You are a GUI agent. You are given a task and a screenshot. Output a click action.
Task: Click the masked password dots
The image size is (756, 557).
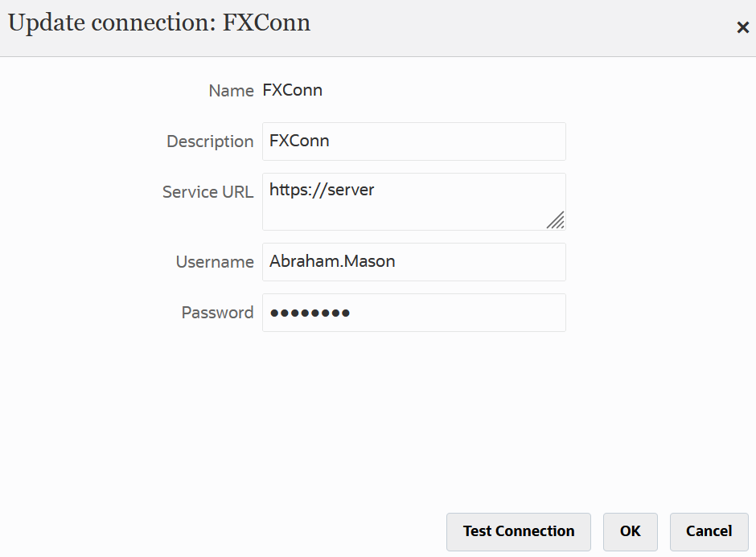310,313
